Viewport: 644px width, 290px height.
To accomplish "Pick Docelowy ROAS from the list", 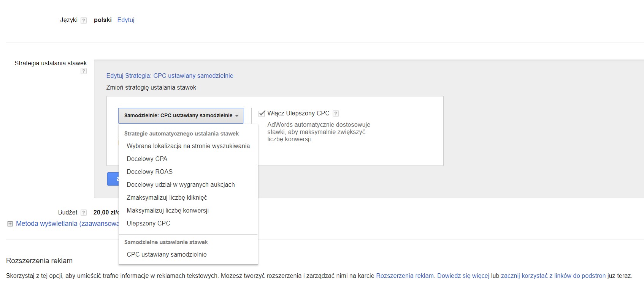I will (x=149, y=172).
